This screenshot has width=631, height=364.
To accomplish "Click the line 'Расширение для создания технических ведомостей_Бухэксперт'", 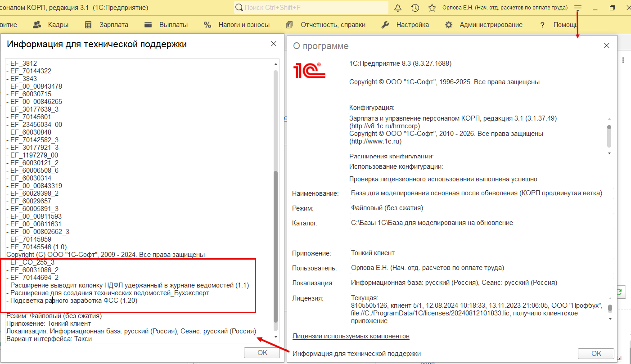I will click(108, 293).
